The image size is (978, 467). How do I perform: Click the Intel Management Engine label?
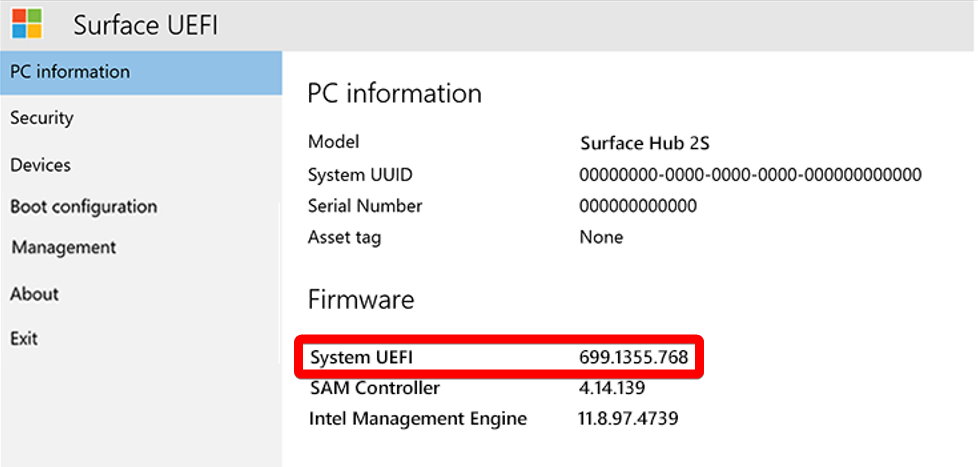(418, 419)
